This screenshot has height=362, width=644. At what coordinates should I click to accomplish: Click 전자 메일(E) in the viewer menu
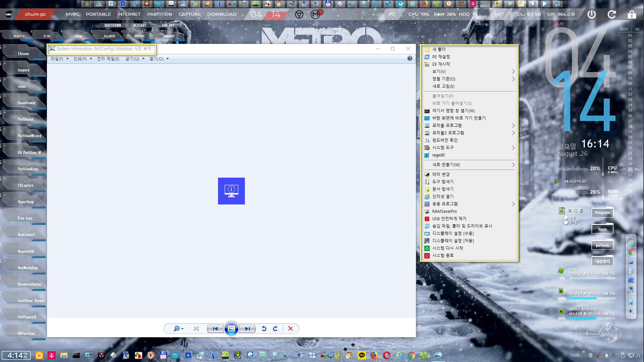[x=108, y=59]
